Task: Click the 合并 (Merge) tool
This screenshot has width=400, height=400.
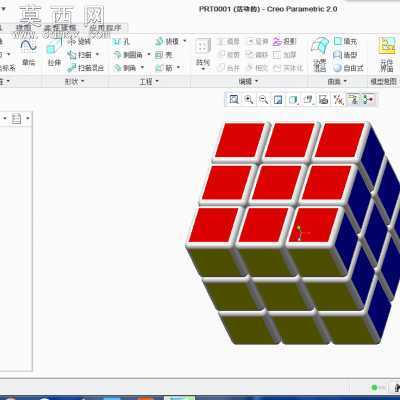Action: (x=229, y=68)
